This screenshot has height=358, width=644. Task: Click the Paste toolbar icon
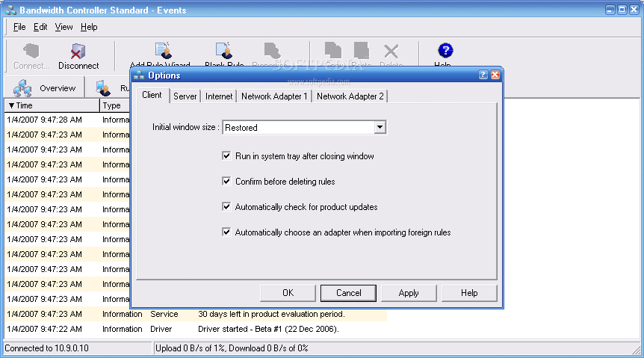coord(362,51)
